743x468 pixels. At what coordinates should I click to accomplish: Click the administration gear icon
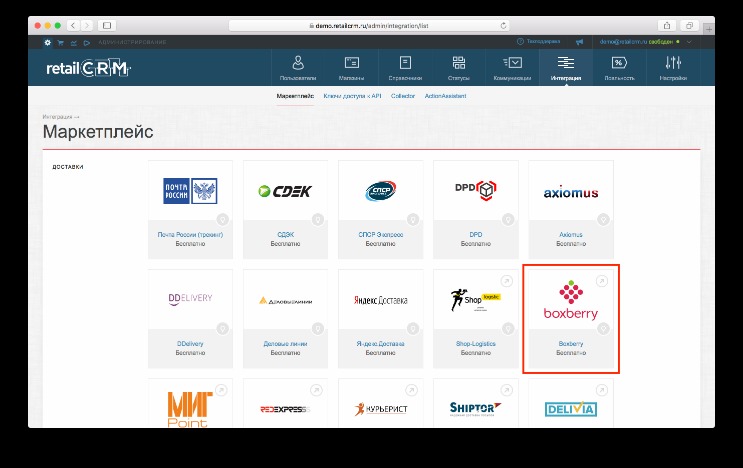[47, 42]
